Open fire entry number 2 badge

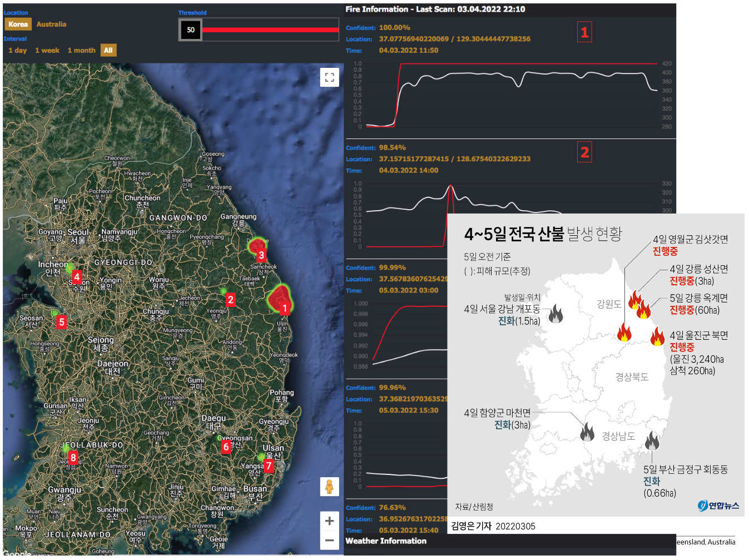click(x=584, y=152)
